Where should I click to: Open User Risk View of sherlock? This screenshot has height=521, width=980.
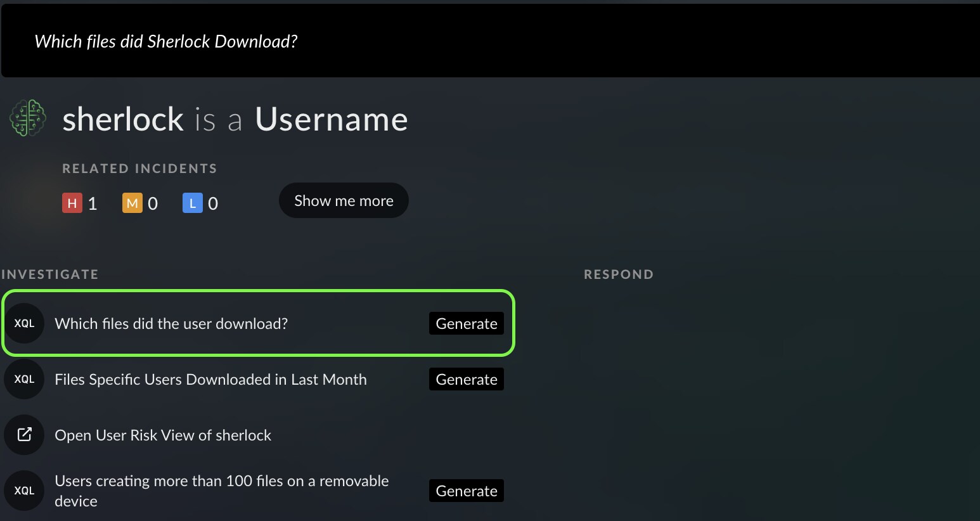(163, 435)
